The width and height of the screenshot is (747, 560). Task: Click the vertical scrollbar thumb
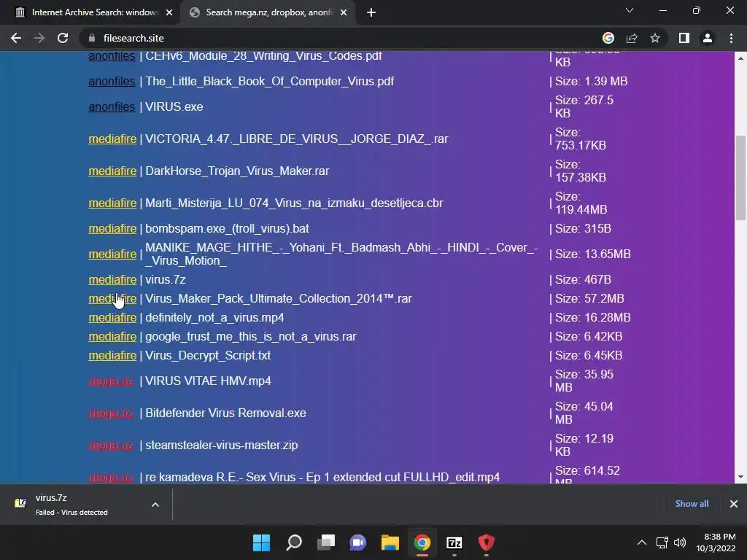tap(740, 177)
